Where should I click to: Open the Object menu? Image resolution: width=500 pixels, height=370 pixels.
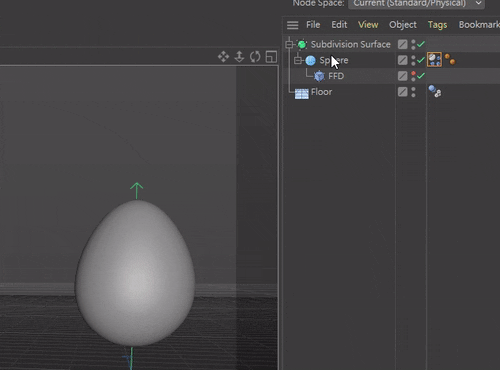point(403,25)
